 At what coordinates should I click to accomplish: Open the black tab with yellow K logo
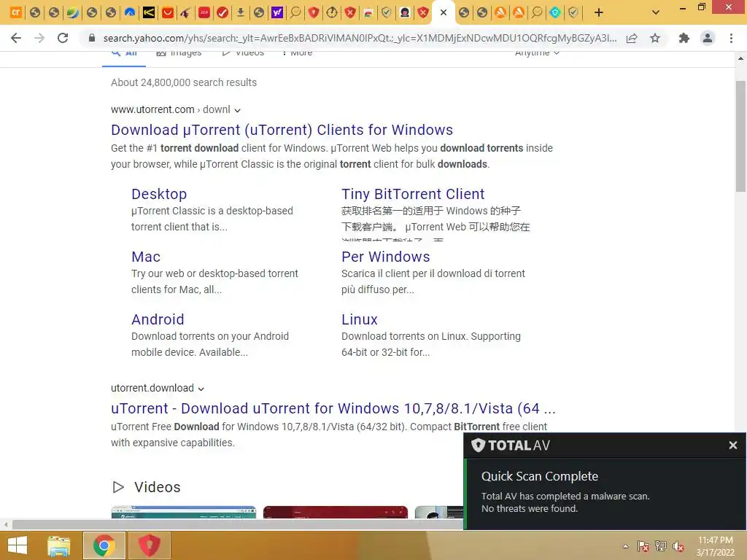click(148, 12)
